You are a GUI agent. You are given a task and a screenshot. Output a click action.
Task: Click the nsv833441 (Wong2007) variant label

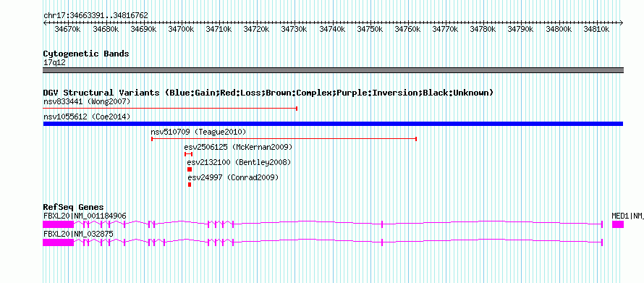click(87, 101)
